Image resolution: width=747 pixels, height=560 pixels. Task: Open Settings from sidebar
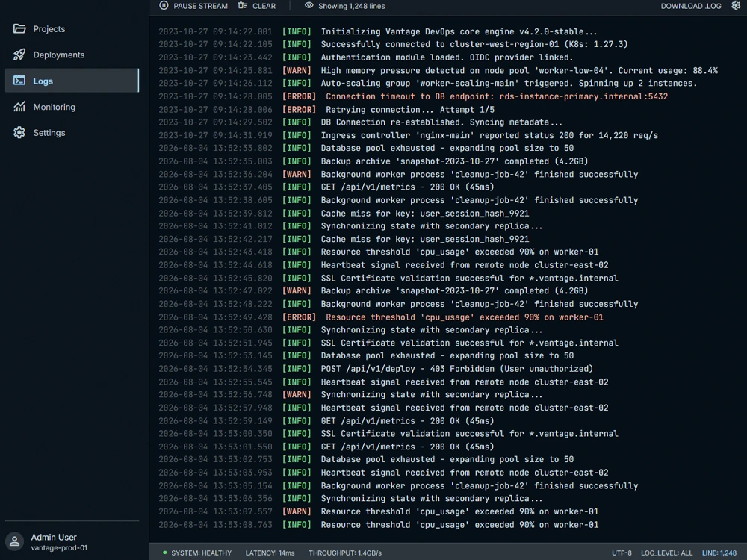(x=72, y=132)
